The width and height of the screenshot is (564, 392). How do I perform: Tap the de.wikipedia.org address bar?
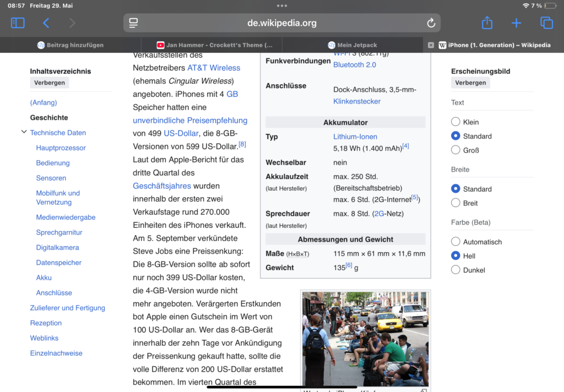click(282, 23)
